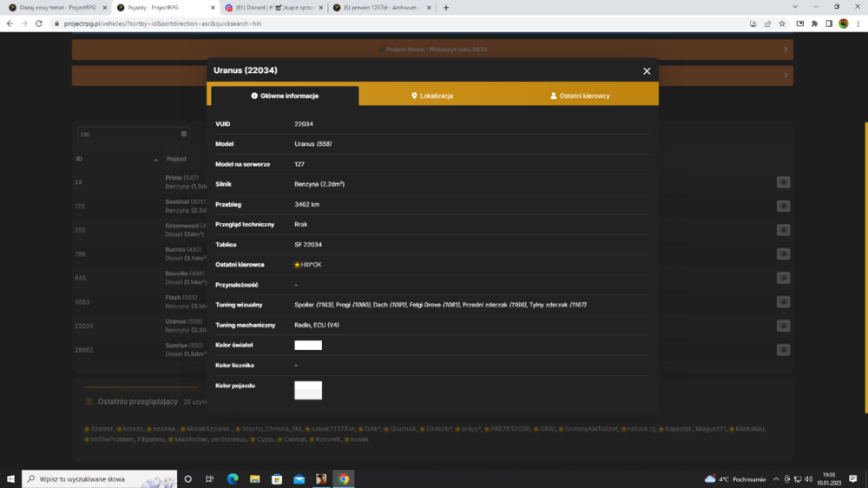Open search settings gear icon
The height and width of the screenshot is (488, 868).
184,134
